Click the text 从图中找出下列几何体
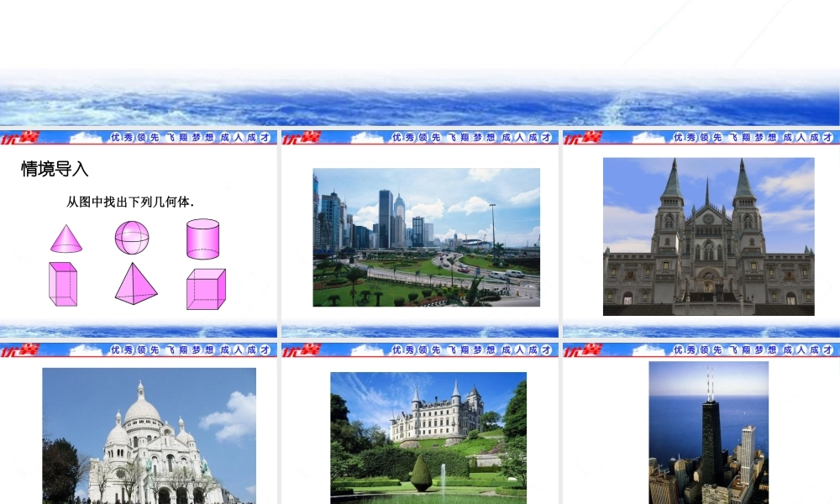 point(131,202)
